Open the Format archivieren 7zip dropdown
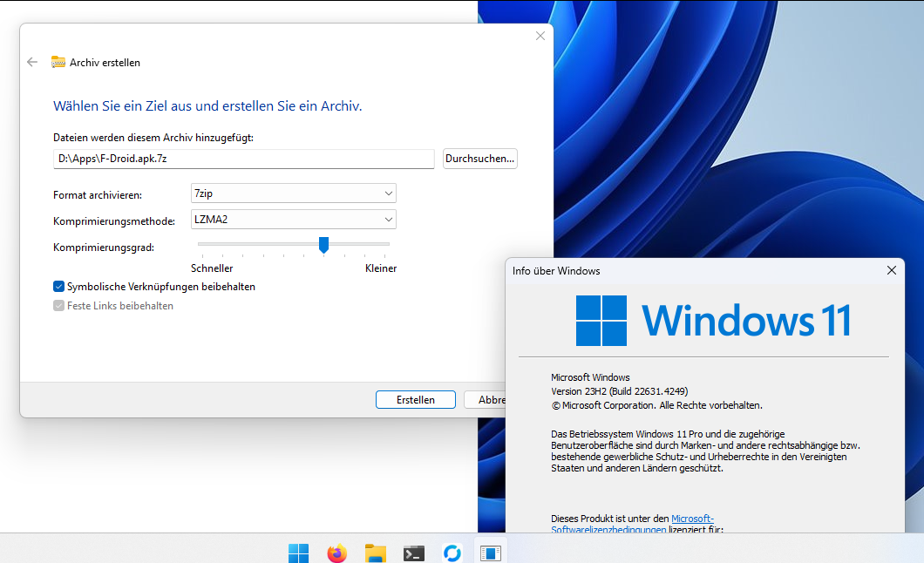The height and width of the screenshot is (563, 924). pyautogui.click(x=294, y=193)
